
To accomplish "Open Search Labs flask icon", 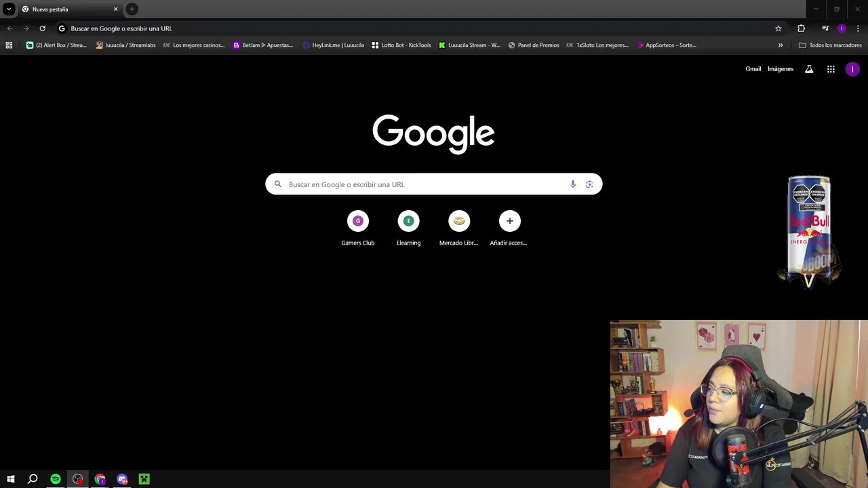I will (x=809, y=69).
